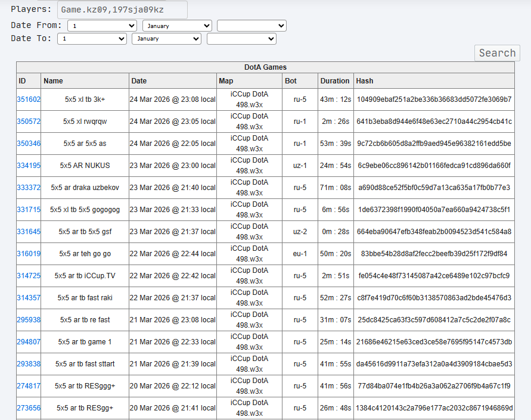Screen dimensions: 531x420
Task: Click duration '71m : 08s'
Action: (x=336, y=188)
